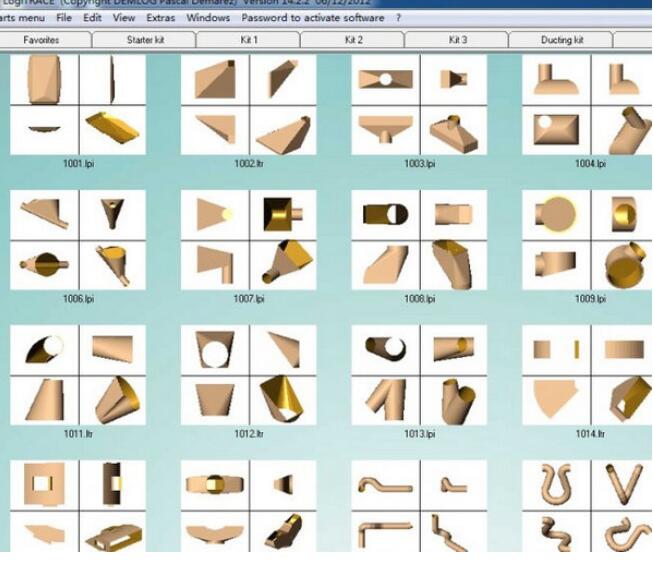The width and height of the screenshot is (654, 561).
Task: Click the 1003.lpi file label
Action: pos(420,164)
